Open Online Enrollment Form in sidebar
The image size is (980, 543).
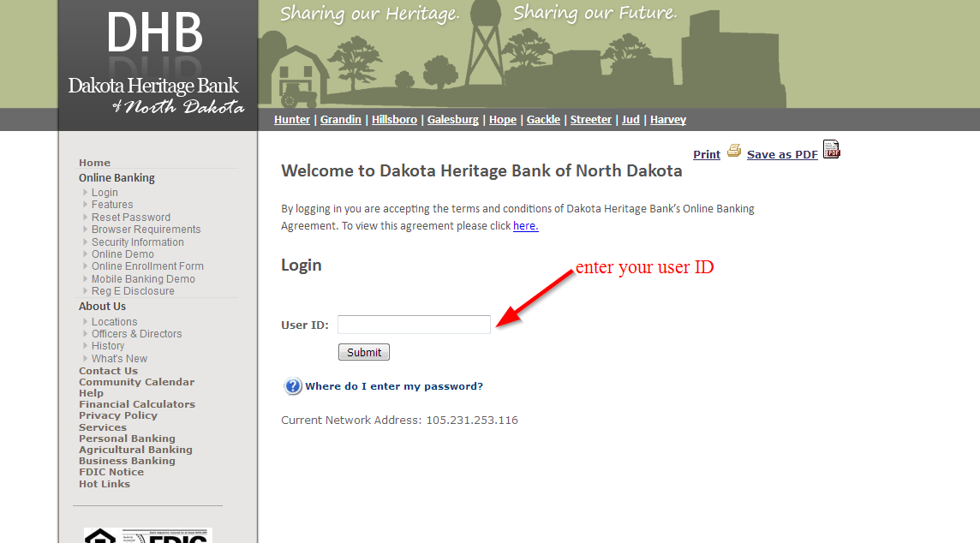(147, 266)
